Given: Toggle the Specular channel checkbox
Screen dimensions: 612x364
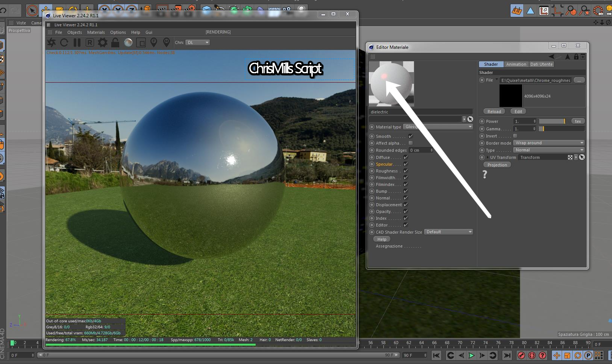Looking at the screenshot, I should [x=406, y=164].
